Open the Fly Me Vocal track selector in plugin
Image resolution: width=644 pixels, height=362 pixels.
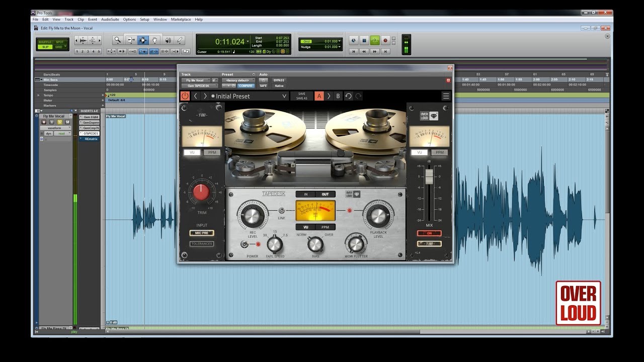coord(195,80)
